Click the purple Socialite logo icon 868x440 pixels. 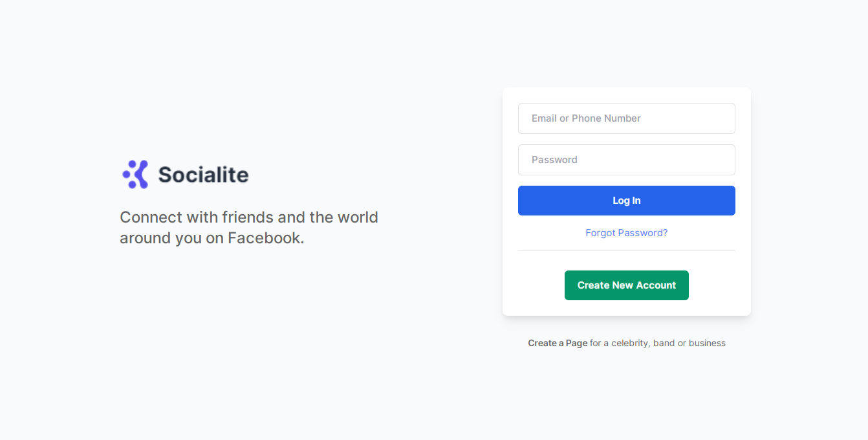pyautogui.click(x=135, y=174)
